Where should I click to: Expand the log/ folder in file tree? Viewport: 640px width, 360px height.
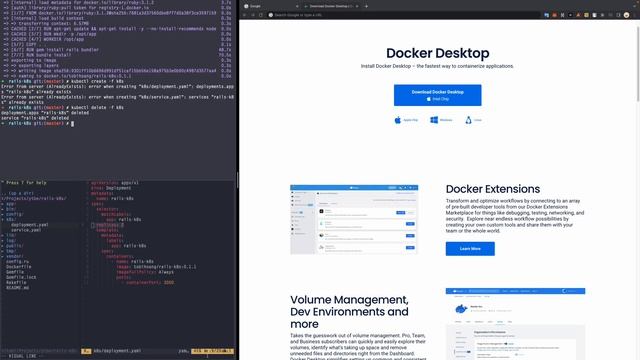(10, 241)
